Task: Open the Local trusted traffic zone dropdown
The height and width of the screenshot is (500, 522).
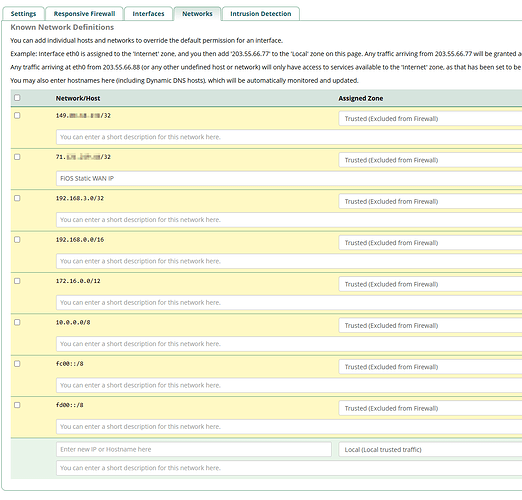Action: point(430,449)
